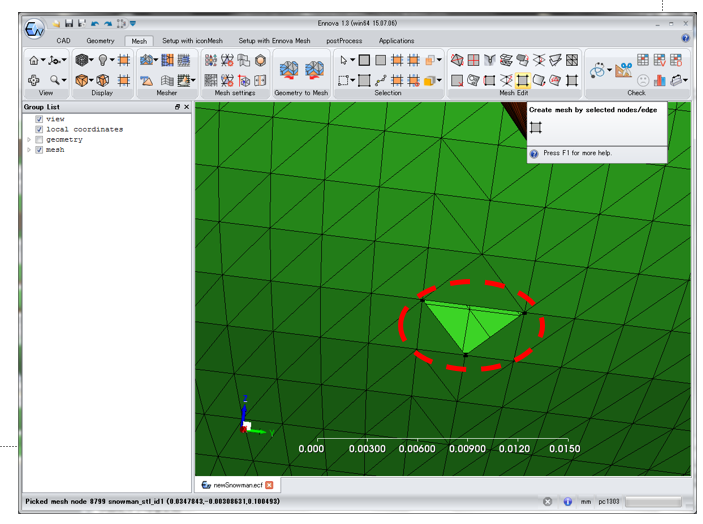Click the magnifier zoom icon in View group

point(54,80)
